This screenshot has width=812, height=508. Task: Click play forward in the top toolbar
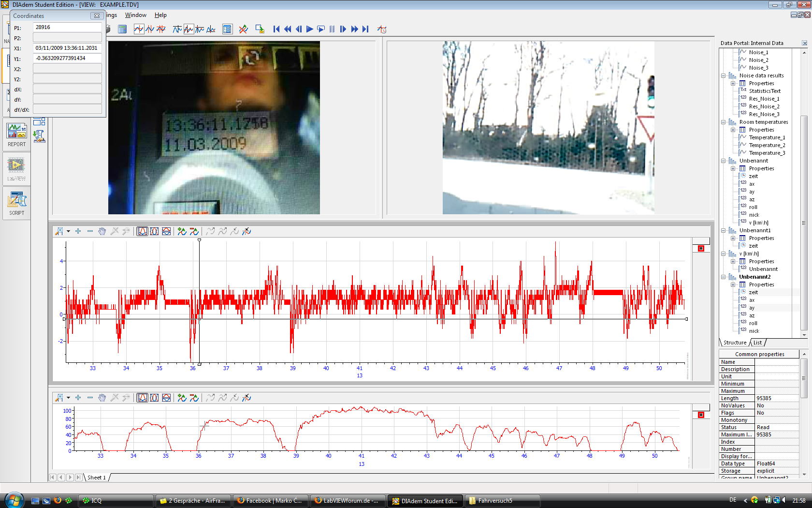pyautogui.click(x=310, y=29)
